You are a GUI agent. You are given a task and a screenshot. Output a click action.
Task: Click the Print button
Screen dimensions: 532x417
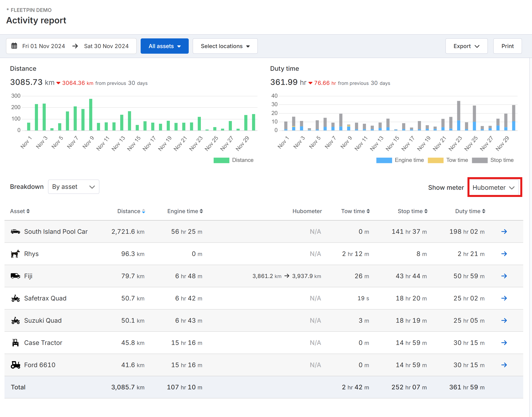point(507,46)
